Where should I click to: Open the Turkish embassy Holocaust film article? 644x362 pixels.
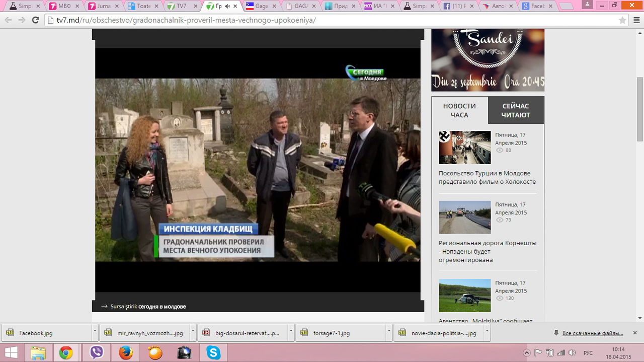click(487, 178)
